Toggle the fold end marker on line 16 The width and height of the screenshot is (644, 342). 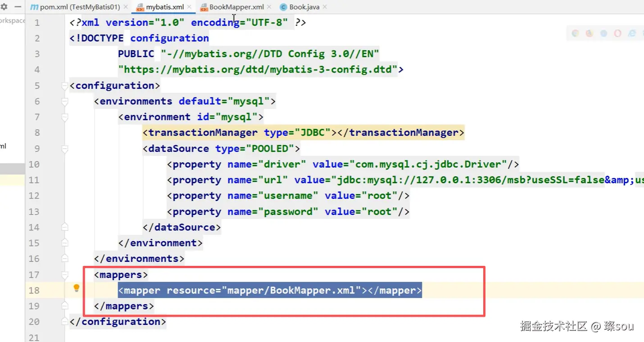coord(64,259)
